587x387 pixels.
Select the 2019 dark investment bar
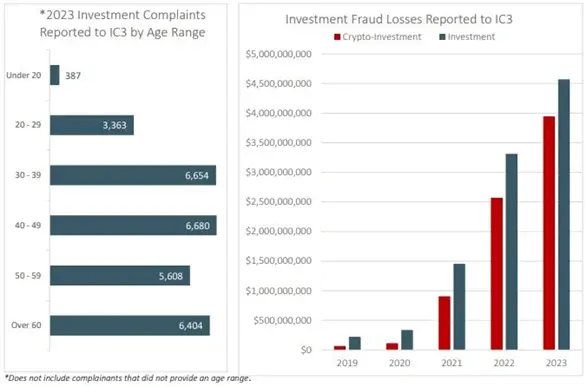tap(355, 343)
